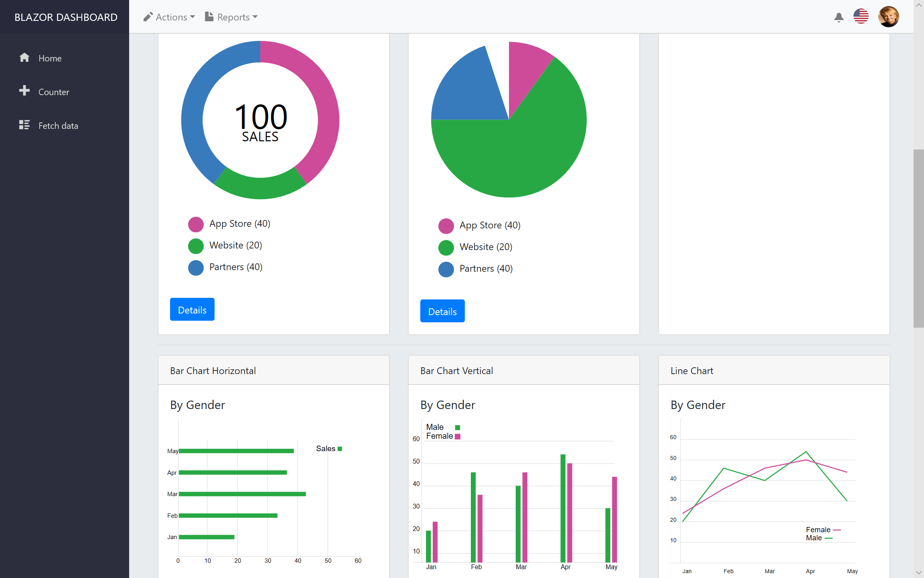Open the user avatar profile picture
The image size is (924, 578).
click(x=888, y=16)
